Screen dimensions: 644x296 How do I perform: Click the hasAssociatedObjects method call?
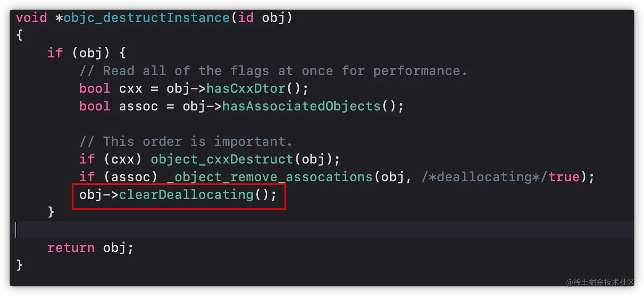point(301,106)
